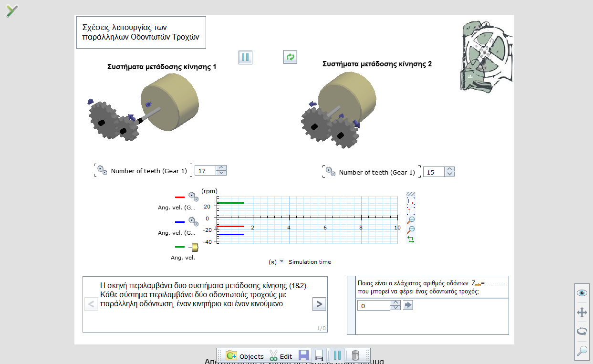Screen dimensions: 593x364
Task: Select the vertical axis scale tool on graph
Action: coord(411,210)
